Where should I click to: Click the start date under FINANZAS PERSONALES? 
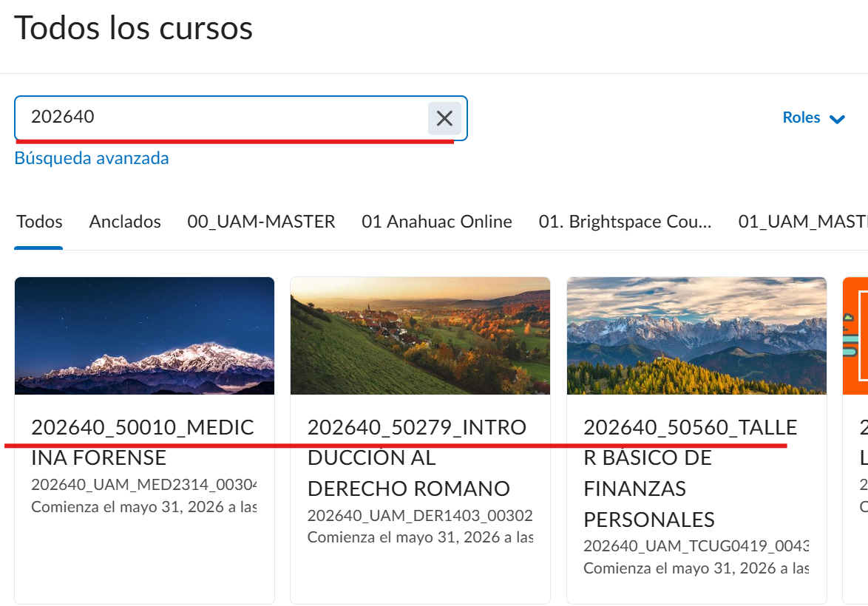pyautogui.click(x=696, y=568)
